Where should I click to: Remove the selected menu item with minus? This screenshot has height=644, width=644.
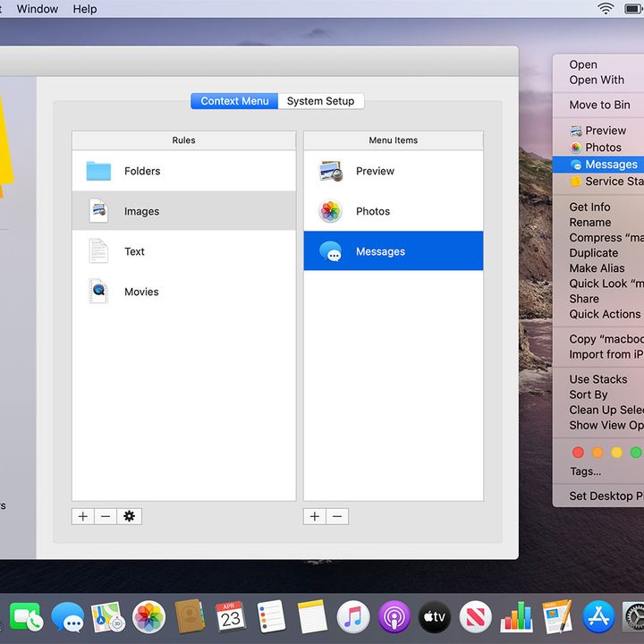point(337,516)
